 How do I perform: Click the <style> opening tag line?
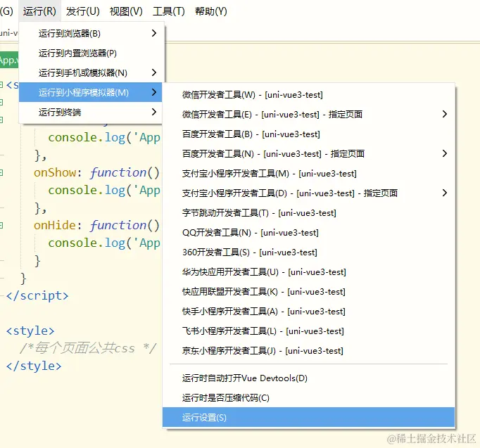(x=30, y=331)
